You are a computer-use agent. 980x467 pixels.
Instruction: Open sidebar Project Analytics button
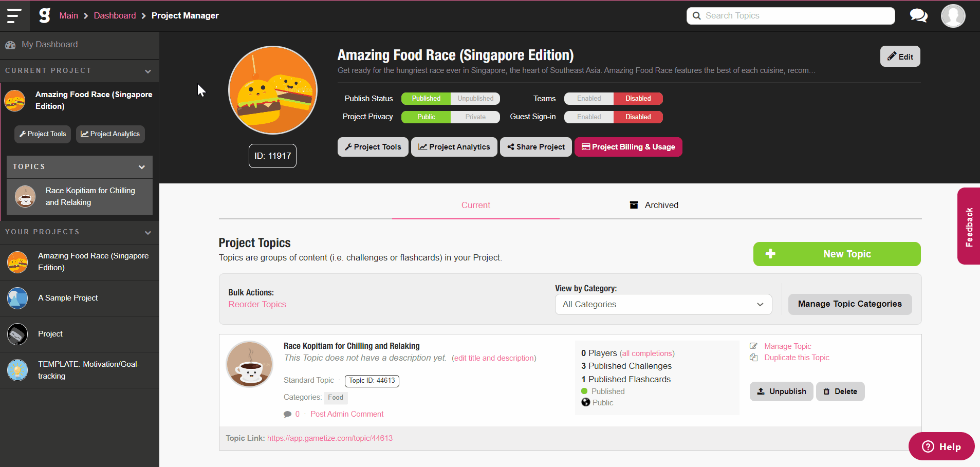[110, 134]
